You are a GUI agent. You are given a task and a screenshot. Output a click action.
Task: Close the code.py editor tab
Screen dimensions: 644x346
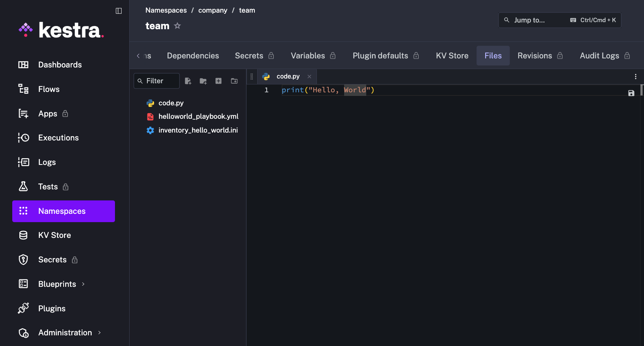click(309, 77)
